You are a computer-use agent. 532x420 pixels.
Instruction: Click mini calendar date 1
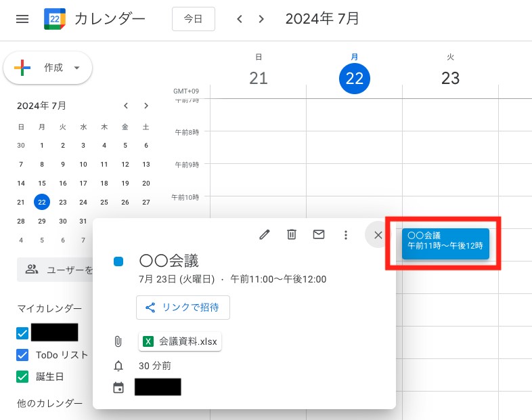[42, 146]
